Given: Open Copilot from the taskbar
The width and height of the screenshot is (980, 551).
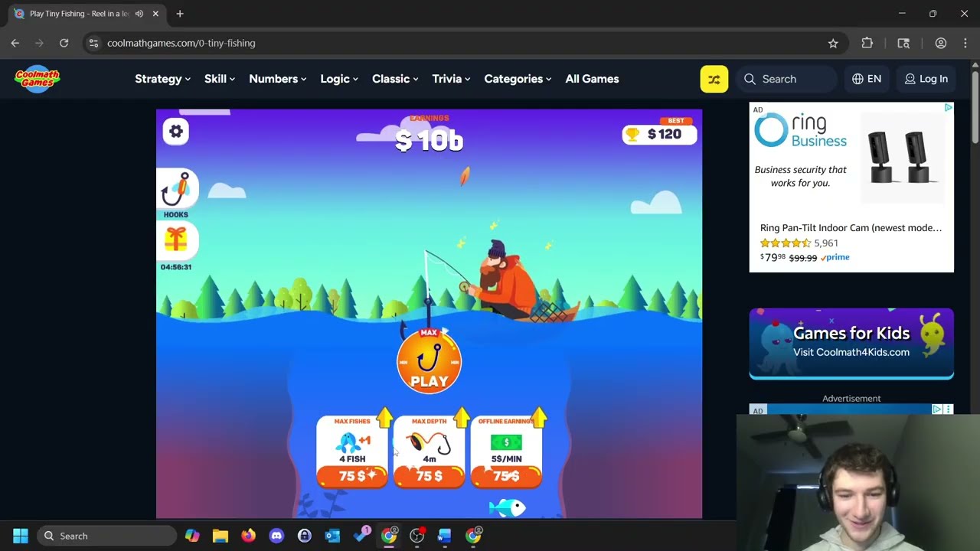Looking at the screenshot, I should coord(192,536).
